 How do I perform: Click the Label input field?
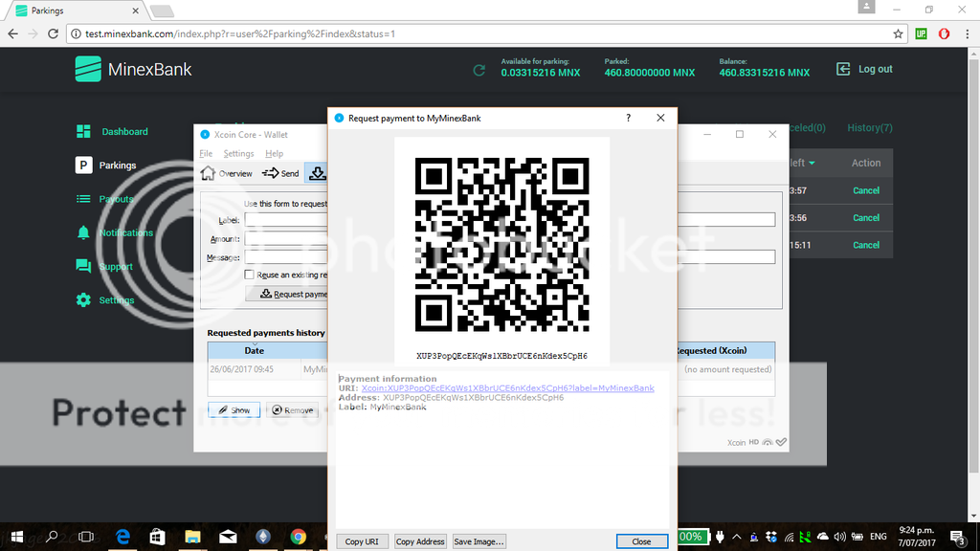tap(286, 220)
